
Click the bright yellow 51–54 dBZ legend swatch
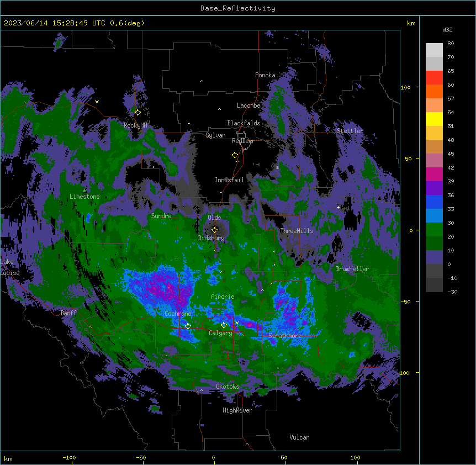click(x=434, y=119)
